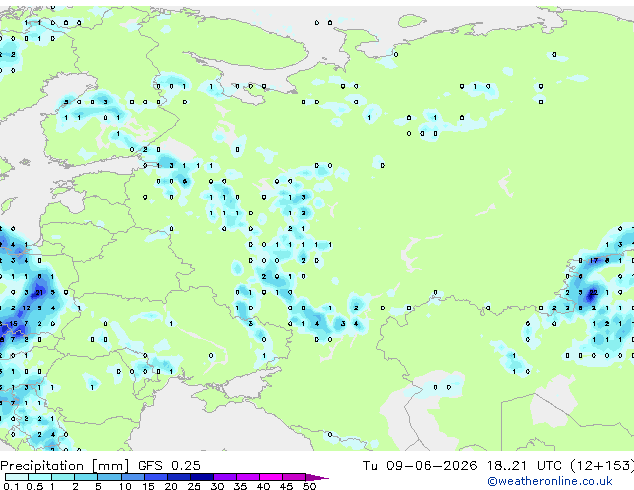
Task: Choose the magenta 40 to 45 swatch
Action: tap(271, 477)
